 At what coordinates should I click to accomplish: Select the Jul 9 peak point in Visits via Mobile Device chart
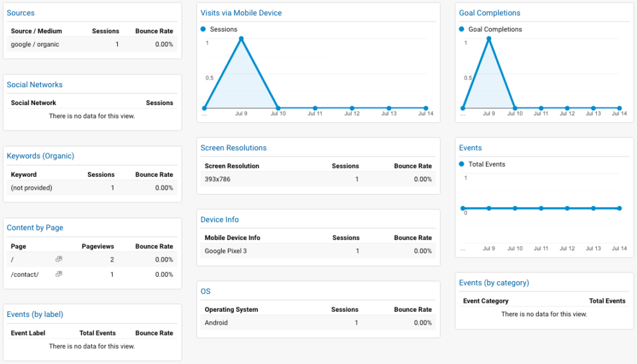coord(241,38)
